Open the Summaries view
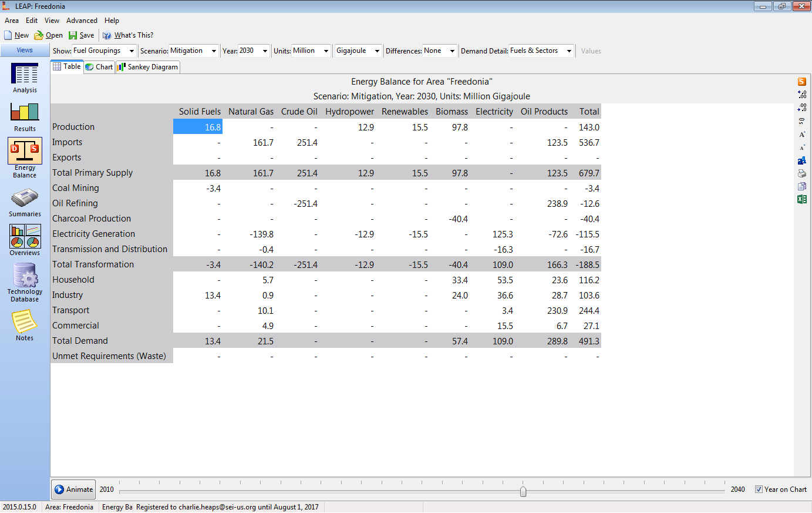The image size is (812, 513). coord(25,203)
